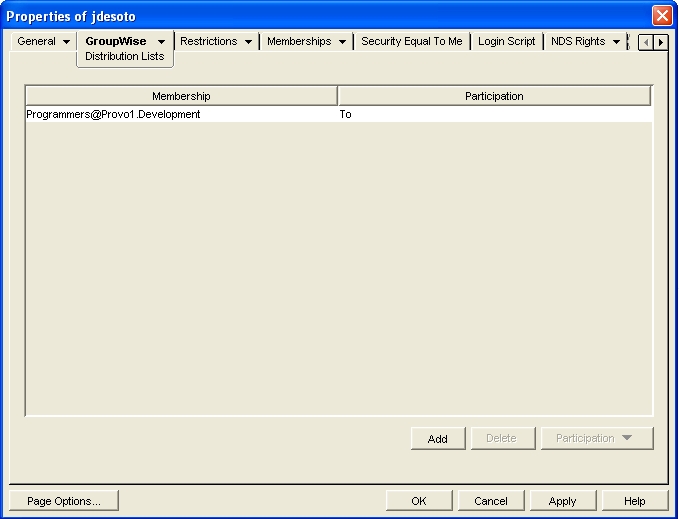Image resolution: width=679 pixels, height=519 pixels.
Task: Switch to the Login Script tab
Action: click(507, 41)
